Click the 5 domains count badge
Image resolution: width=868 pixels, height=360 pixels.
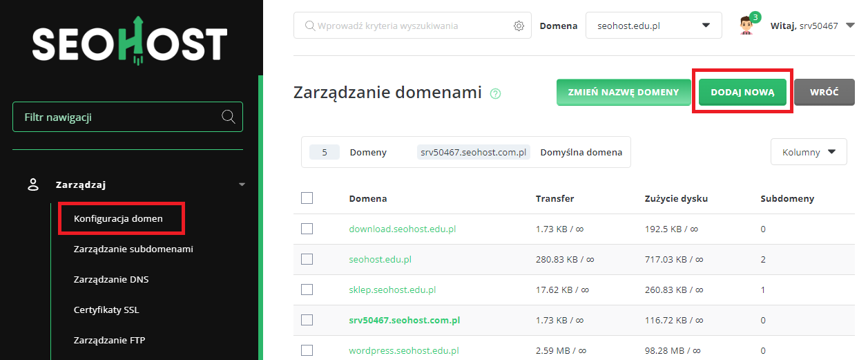(325, 152)
